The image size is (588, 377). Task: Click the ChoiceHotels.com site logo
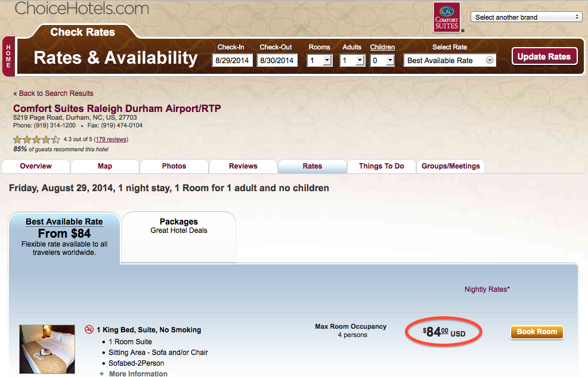point(82,8)
